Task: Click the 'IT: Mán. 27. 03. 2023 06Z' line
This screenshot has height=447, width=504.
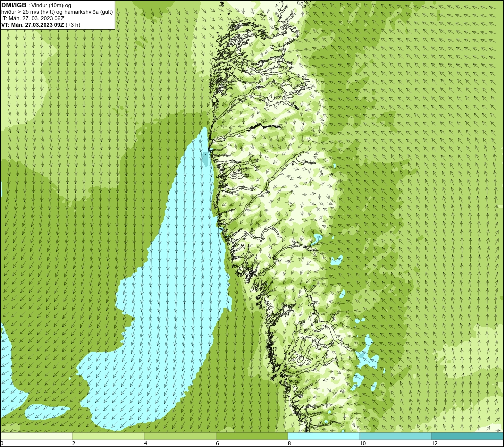Action: click(x=33, y=18)
